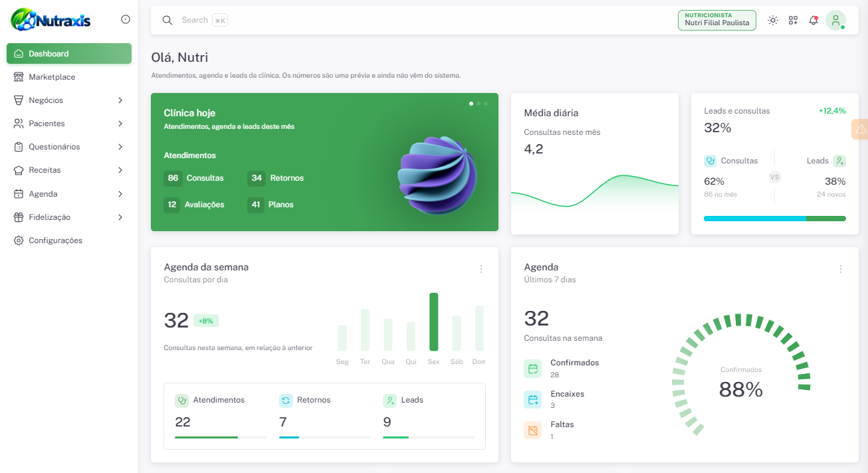Click the Ter bar in weekly chart
The height and width of the screenshot is (473, 868).
(365, 330)
